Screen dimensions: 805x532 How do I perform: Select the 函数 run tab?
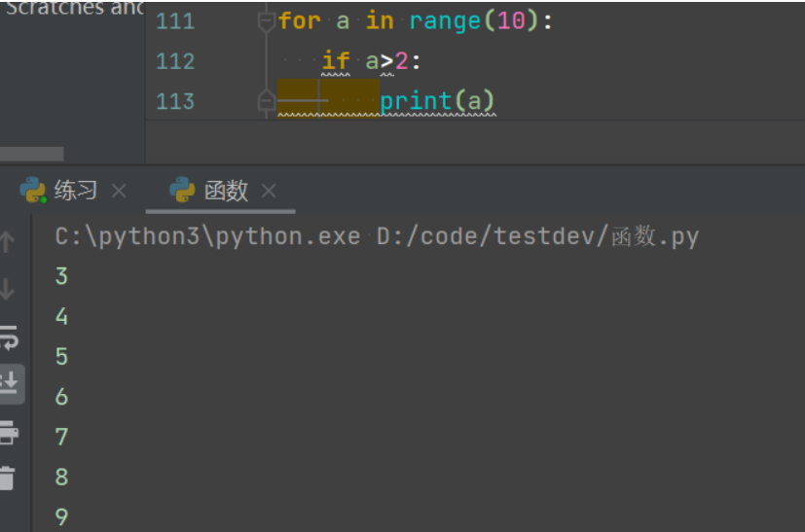(226, 191)
